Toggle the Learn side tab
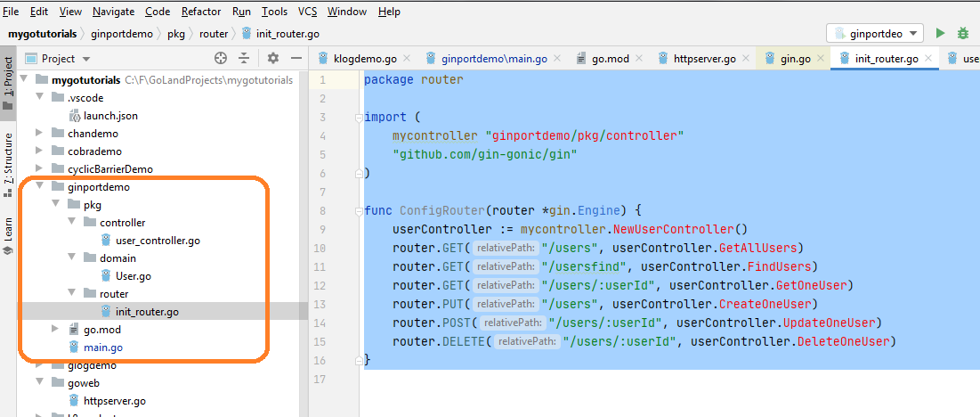 (8, 236)
